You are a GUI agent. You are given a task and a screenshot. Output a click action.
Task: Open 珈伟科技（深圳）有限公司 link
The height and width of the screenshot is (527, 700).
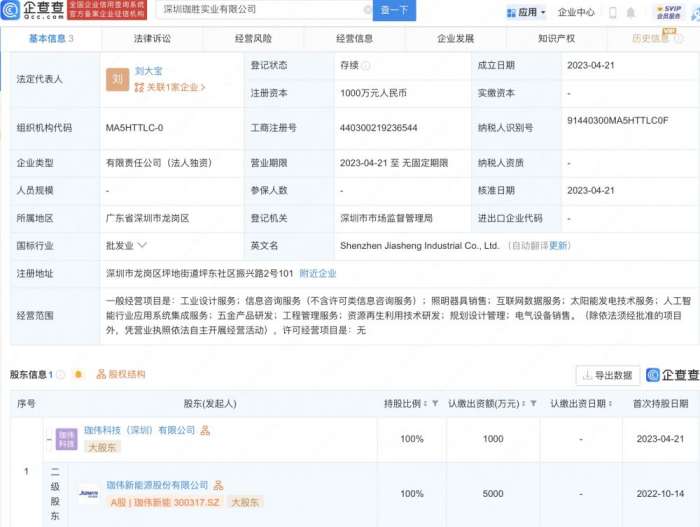tap(140, 430)
